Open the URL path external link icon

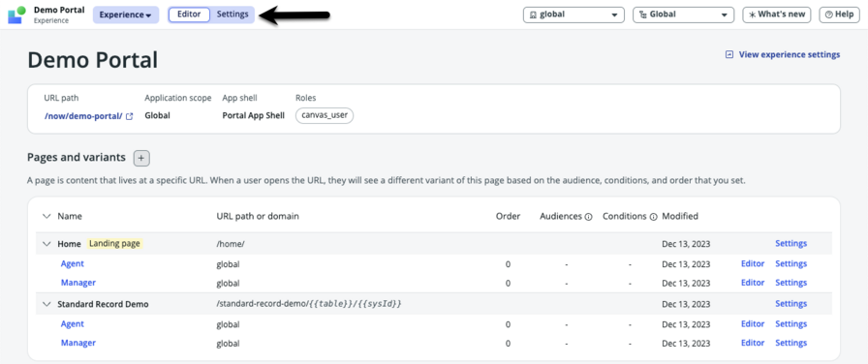(130, 116)
